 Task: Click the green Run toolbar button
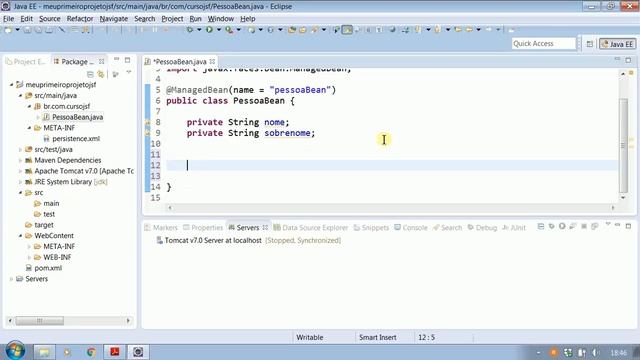pyautogui.click(x=209, y=30)
